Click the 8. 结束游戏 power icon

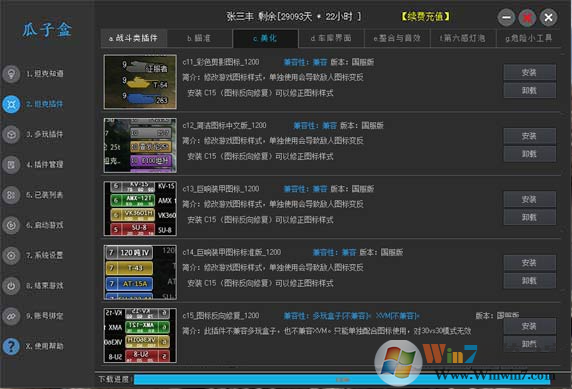[11, 286]
